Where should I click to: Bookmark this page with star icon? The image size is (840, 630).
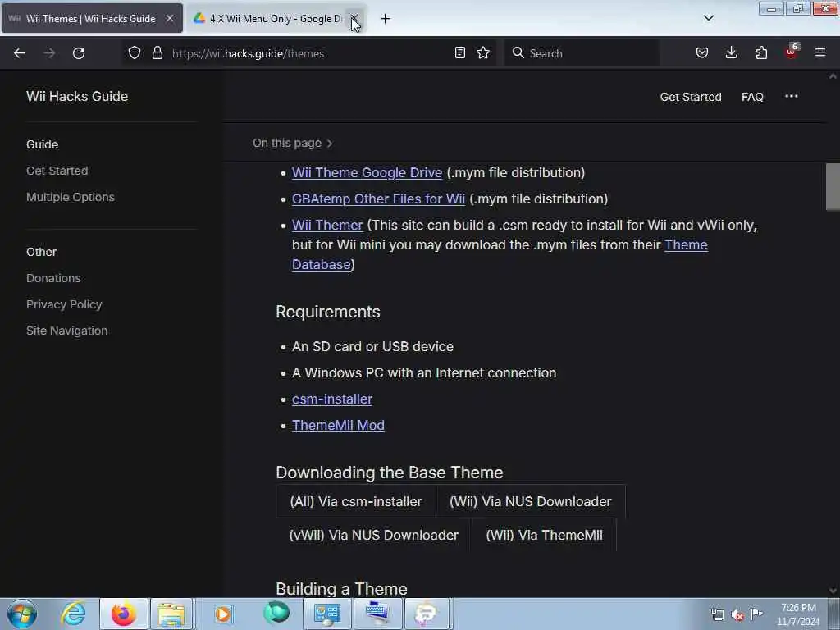(483, 52)
